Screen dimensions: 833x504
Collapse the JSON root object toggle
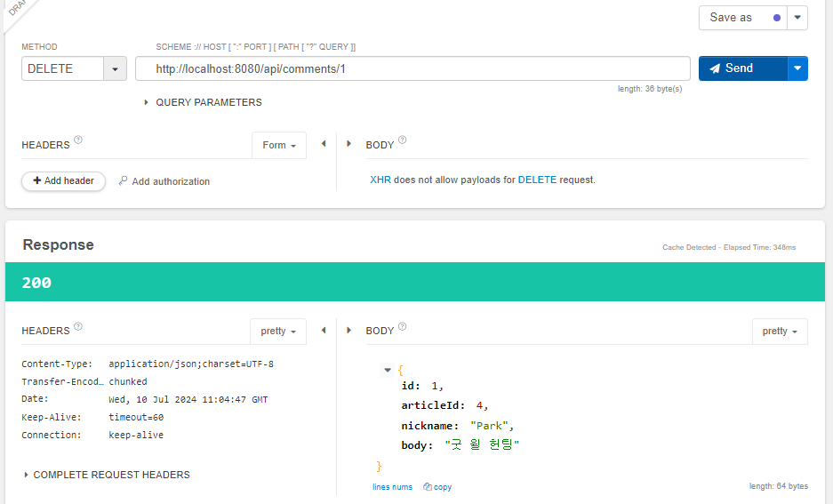[388, 370]
